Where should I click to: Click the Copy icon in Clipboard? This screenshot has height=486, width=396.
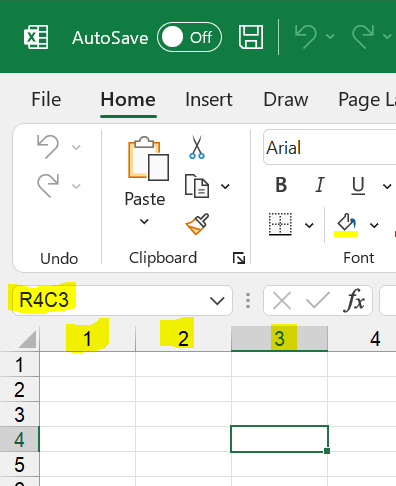click(x=197, y=186)
